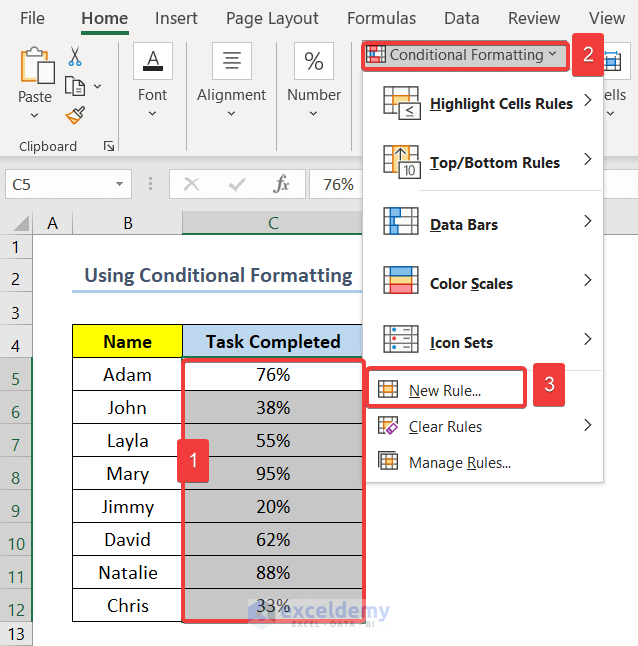
Task: Expand the Number group chevron
Action: 313,113
